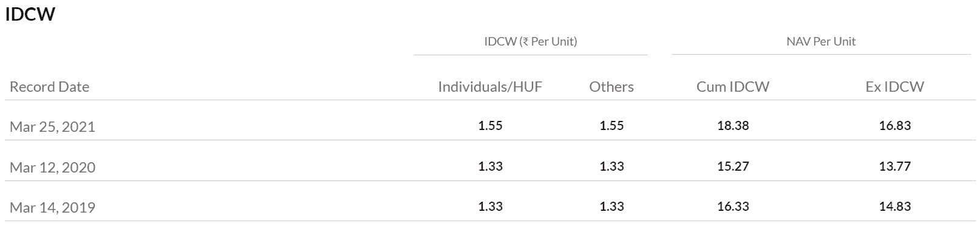Select the Mar 14, 2019 record date
Viewport: 980px width, 226px height.
[x=52, y=207]
